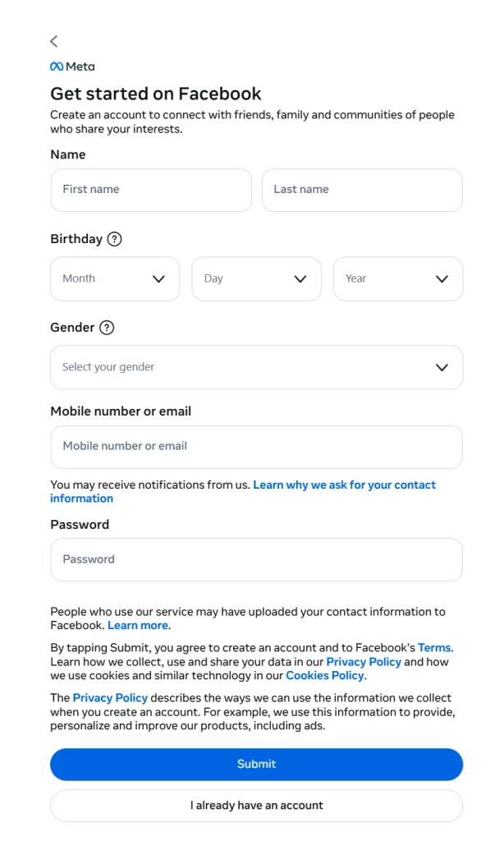Open the Month dropdown

click(114, 278)
